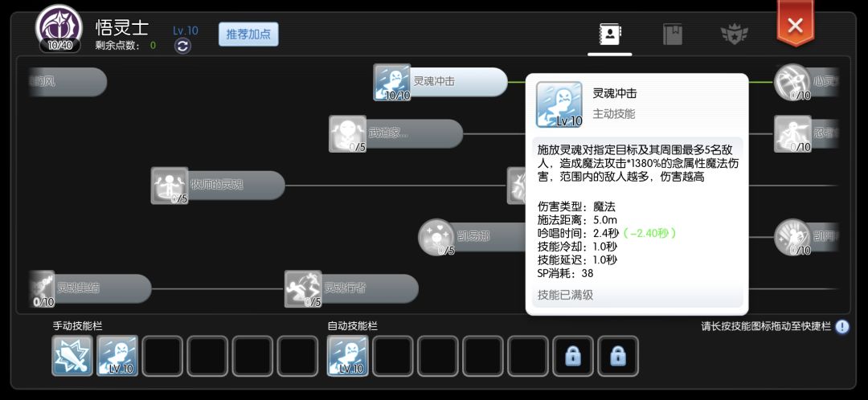Click the reset skill points refresh icon

(182, 46)
